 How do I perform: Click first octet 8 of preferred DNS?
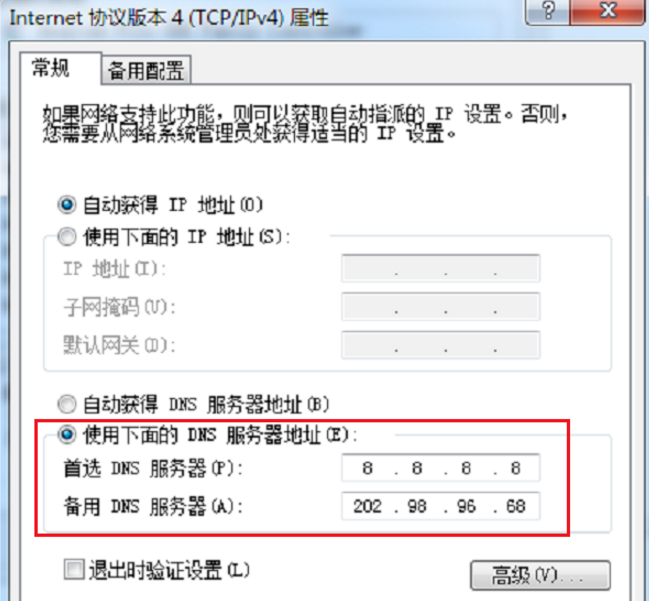point(368,468)
